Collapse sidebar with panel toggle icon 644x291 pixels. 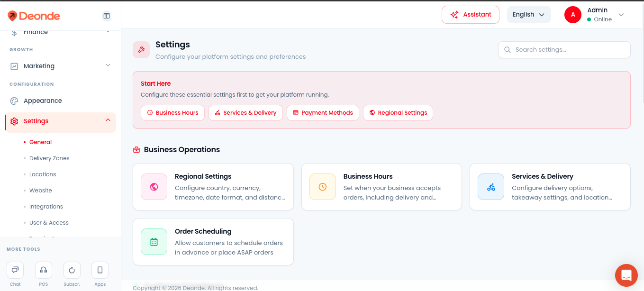pos(107,16)
